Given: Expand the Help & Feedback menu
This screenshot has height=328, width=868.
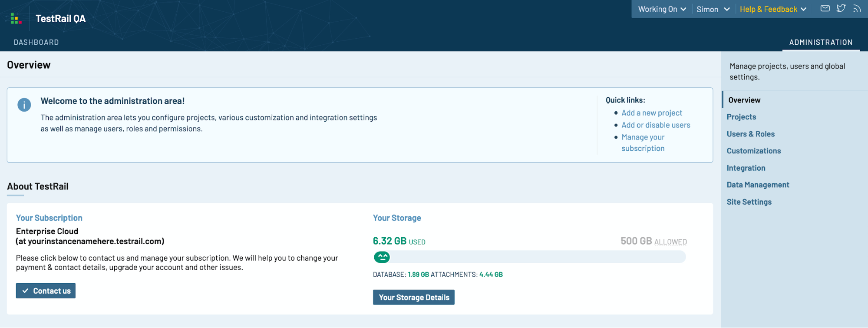Looking at the screenshot, I should 773,9.
